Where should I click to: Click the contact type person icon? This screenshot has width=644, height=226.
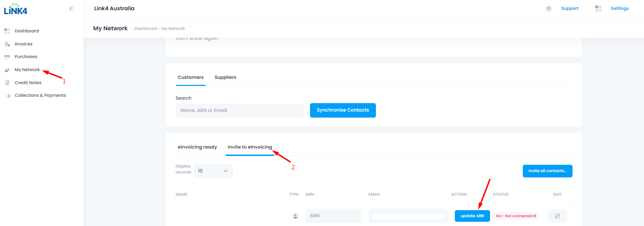click(x=295, y=216)
